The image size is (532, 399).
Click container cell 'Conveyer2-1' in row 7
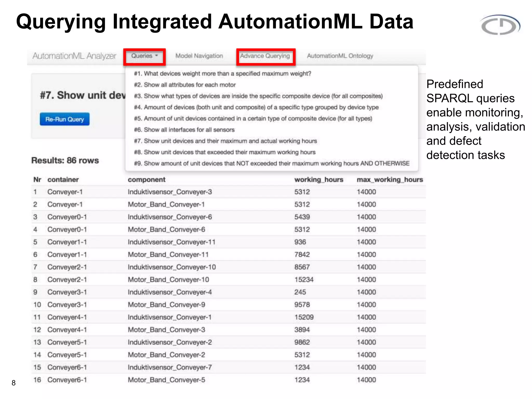click(x=67, y=267)
